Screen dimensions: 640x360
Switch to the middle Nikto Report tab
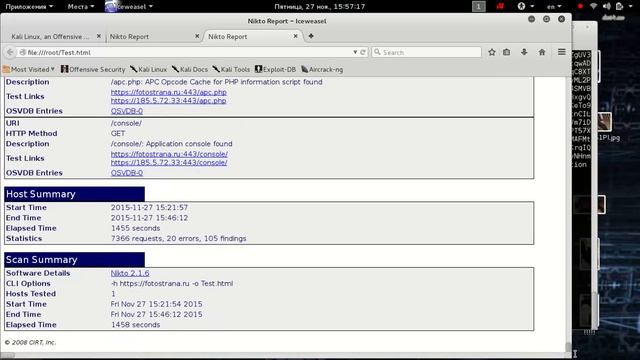(153, 36)
